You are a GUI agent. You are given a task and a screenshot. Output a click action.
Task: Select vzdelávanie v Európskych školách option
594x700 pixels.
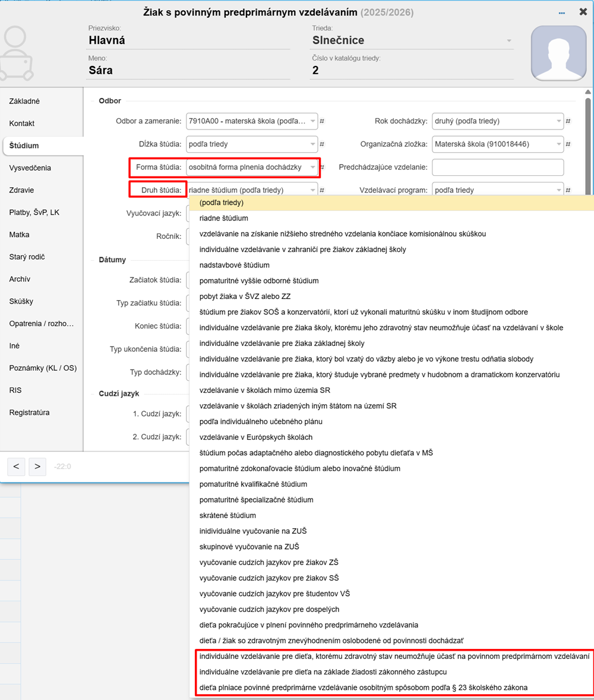(391, 437)
